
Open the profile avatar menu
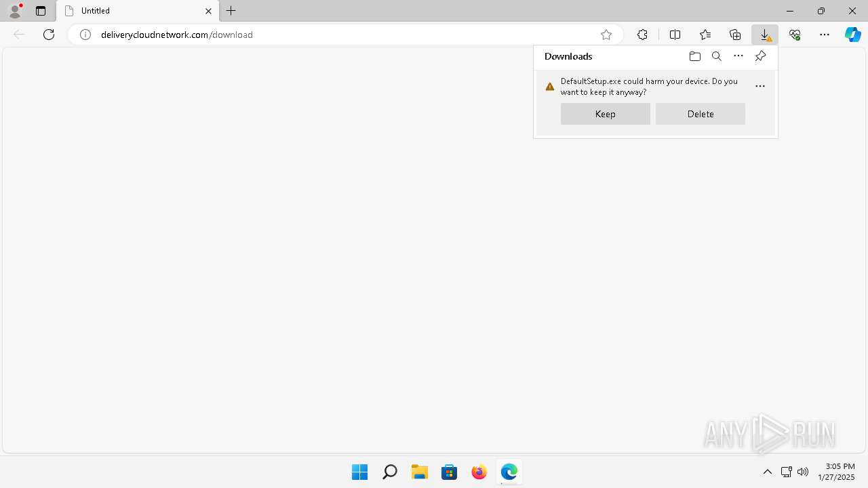15,10
